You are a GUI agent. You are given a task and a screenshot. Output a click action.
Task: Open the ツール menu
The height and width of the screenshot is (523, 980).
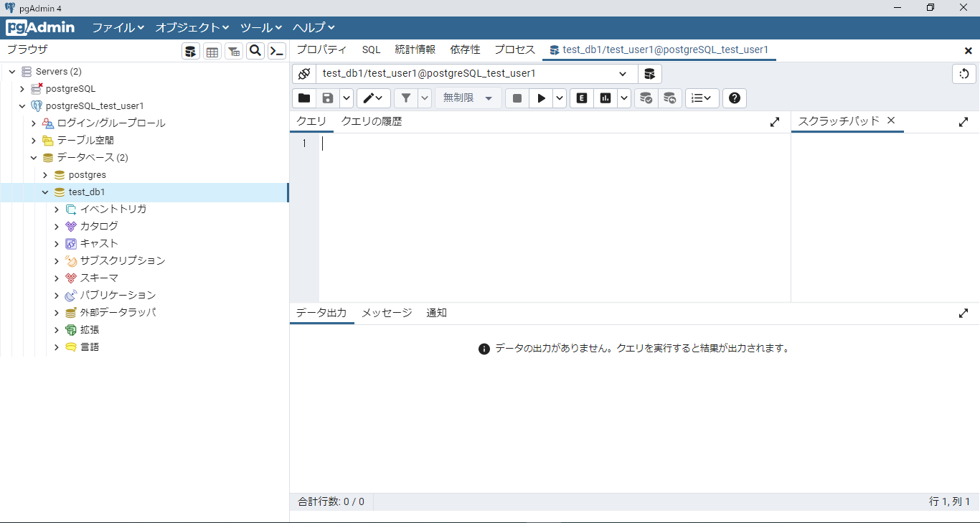(261, 27)
